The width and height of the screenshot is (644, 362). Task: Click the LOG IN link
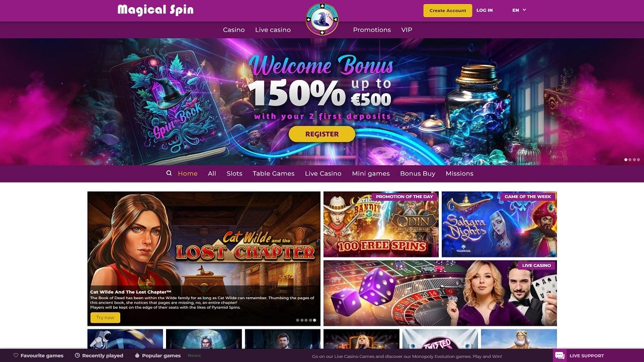click(x=485, y=10)
